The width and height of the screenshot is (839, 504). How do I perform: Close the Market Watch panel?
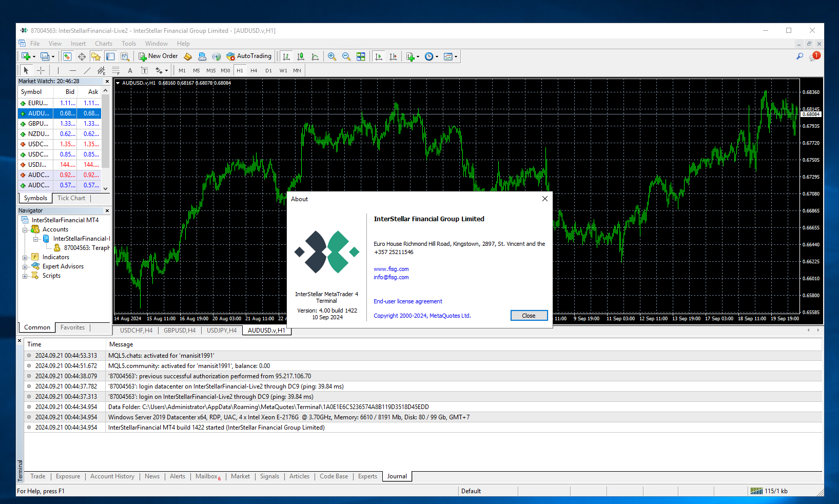click(x=107, y=81)
